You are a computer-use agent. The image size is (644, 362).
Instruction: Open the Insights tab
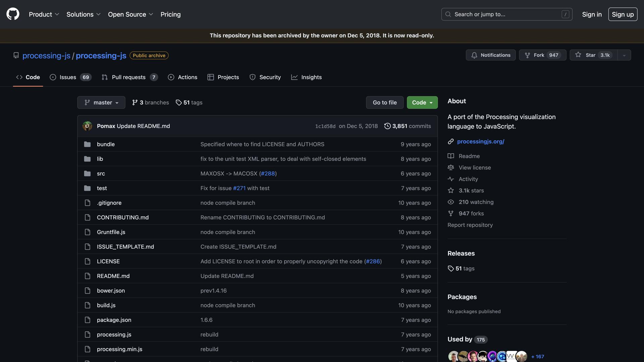click(311, 77)
